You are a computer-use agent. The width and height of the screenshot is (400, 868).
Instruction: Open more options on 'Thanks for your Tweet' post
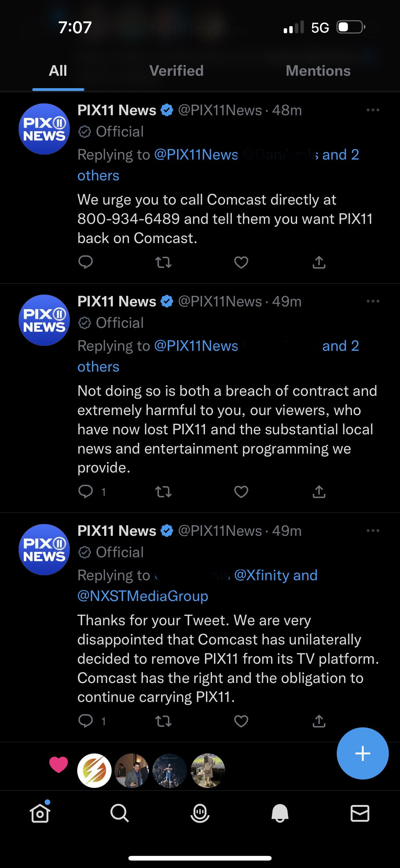pyautogui.click(x=373, y=531)
